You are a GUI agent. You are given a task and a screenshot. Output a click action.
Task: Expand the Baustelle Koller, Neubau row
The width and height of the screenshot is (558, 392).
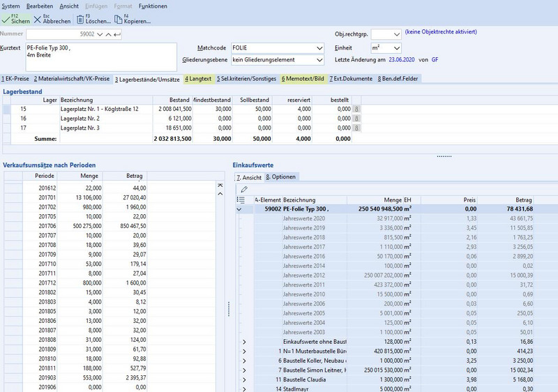tap(244, 359)
